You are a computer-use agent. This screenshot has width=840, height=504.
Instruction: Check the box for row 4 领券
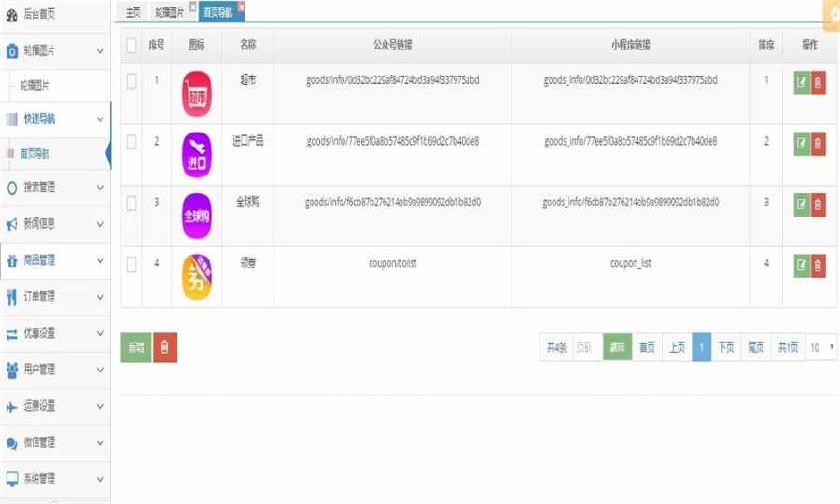click(132, 264)
